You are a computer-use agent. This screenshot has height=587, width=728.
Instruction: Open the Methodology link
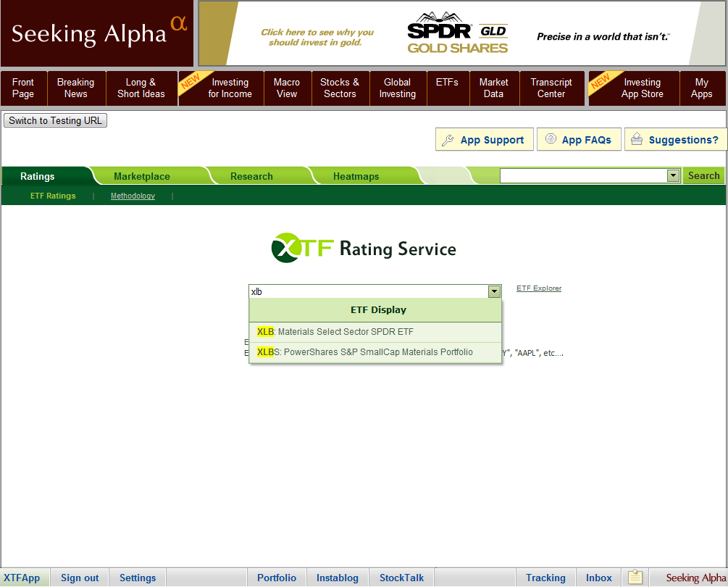tap(133, 196)
